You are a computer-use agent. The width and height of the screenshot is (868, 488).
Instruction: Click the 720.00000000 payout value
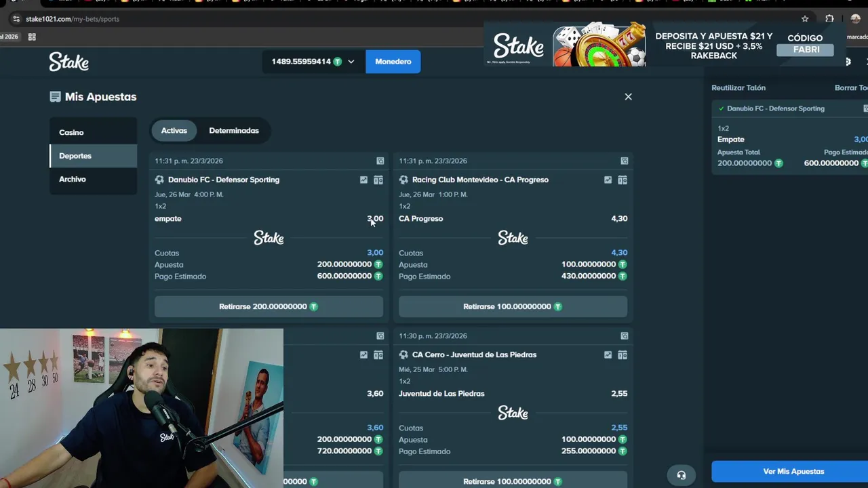click(x=344, y=451)
